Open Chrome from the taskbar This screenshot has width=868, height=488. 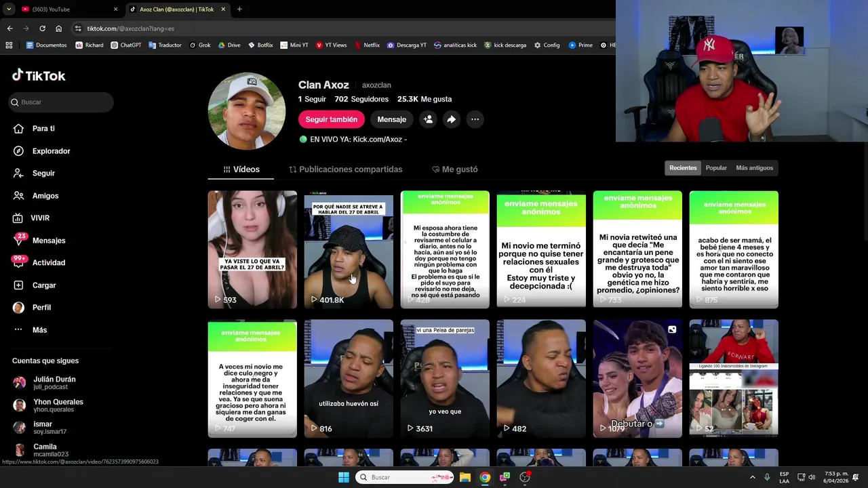tap(485, 477)
